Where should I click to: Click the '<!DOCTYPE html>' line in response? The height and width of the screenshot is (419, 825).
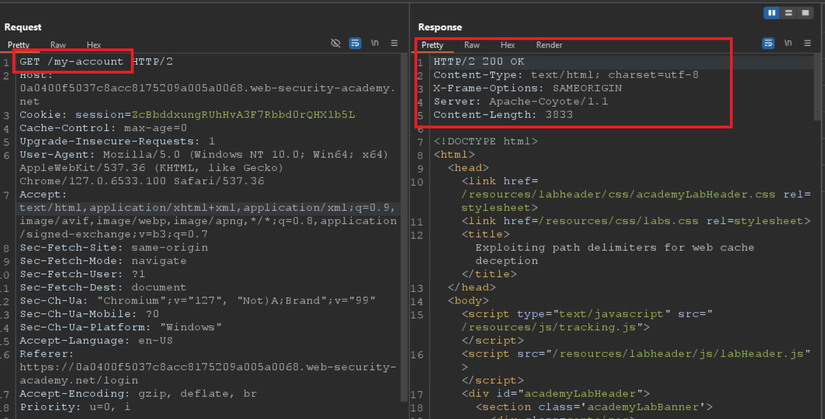[486, 141]
